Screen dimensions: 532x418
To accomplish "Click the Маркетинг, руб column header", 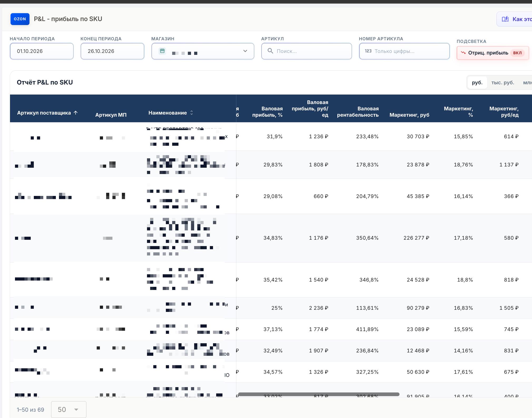I will tap(409, 115).
